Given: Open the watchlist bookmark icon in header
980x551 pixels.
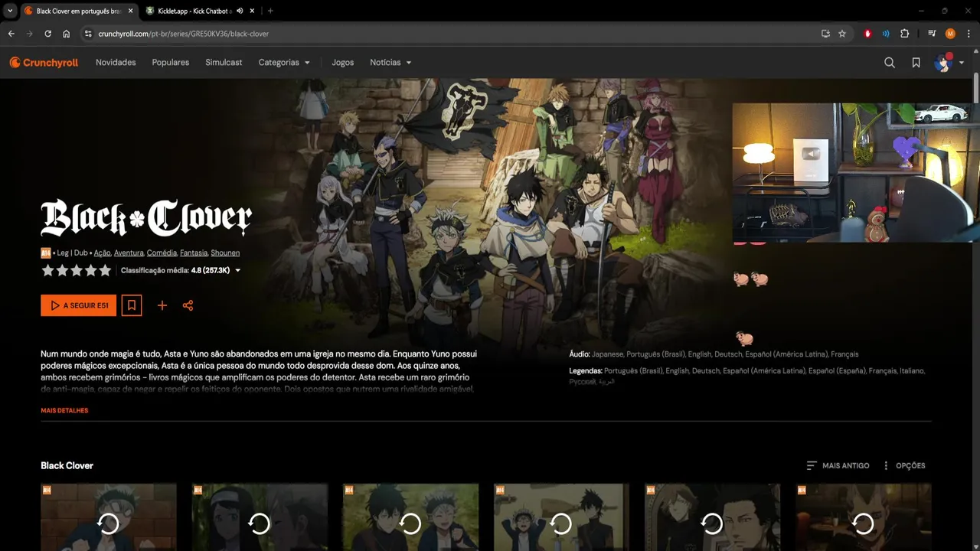Looking at the screenshot, I should [x=916, y=63].
